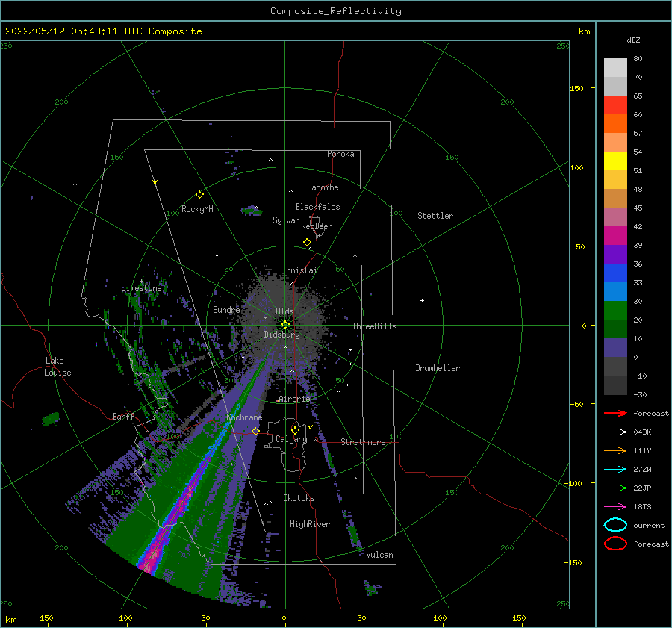Click the asterisk marker above Limestone
Screen dimensions: 672x628
141,282
